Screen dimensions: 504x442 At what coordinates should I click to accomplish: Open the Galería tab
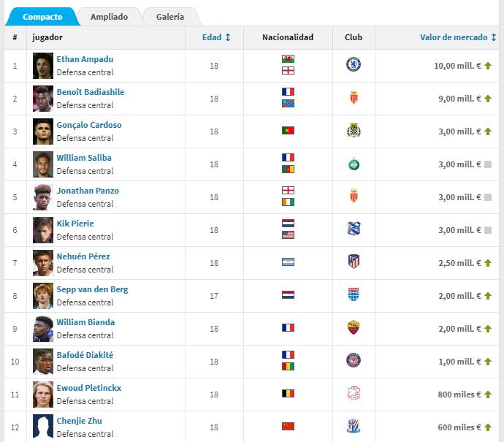[169, 17]
